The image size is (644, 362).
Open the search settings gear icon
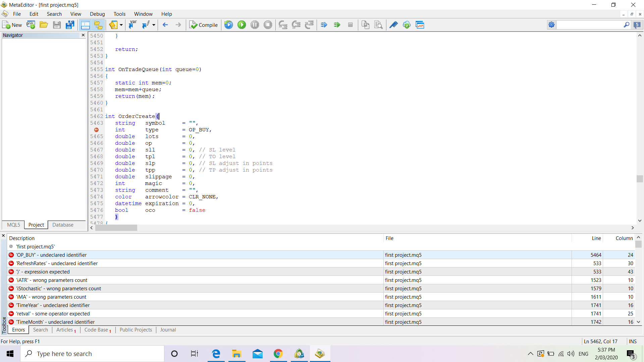tap(552, 25)
